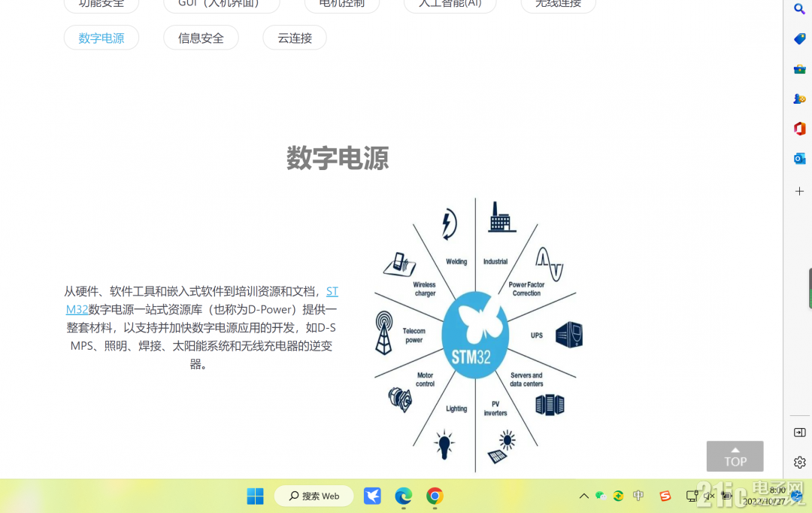Select the 人工智能(AI) tab
The image size is (812, 513).
[450, 5]
